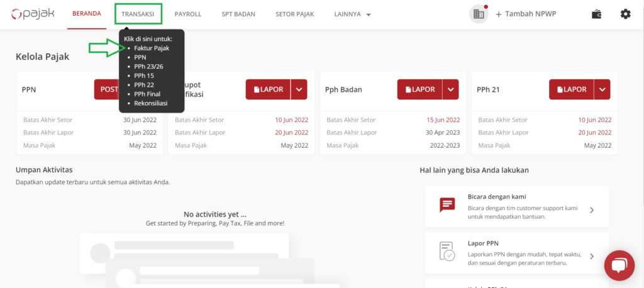
Task: Click the PPh 22 tooltip entry
Action: click(x=144, y=85)
